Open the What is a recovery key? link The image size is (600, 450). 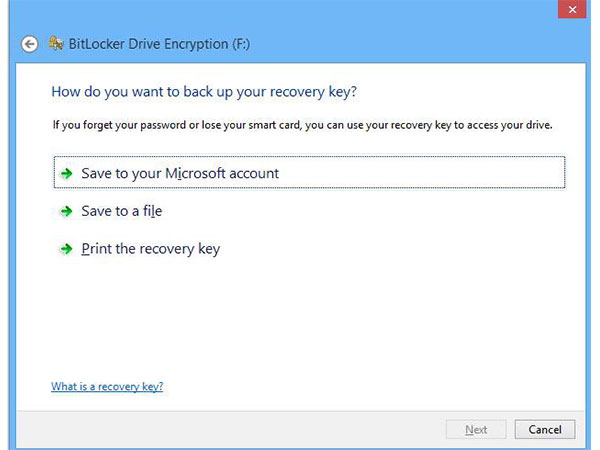[107, 386]
